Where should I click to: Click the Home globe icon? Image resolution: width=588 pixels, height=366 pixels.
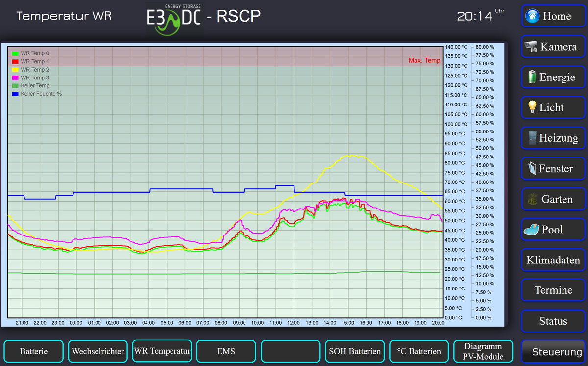pos(532,16)
